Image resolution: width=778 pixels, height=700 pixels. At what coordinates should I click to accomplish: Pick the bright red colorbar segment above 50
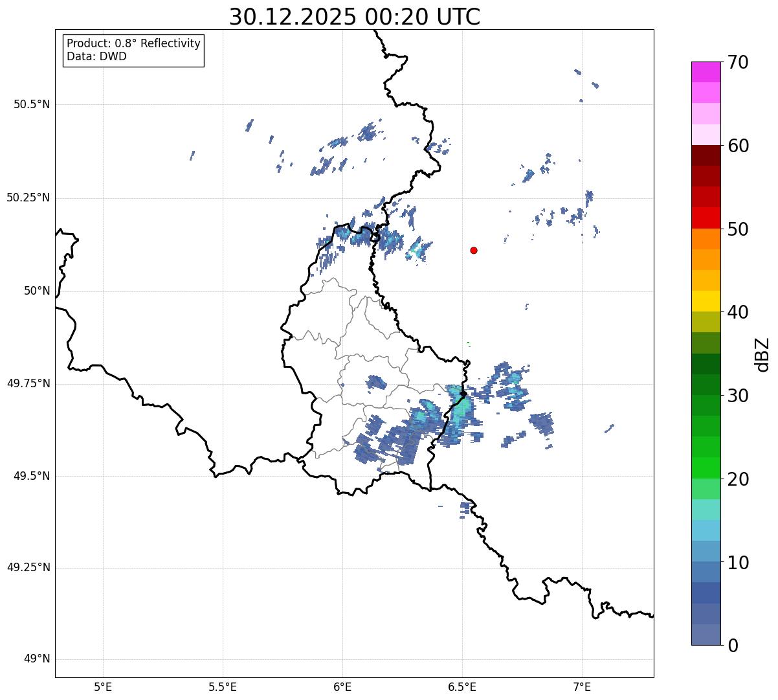706,218
